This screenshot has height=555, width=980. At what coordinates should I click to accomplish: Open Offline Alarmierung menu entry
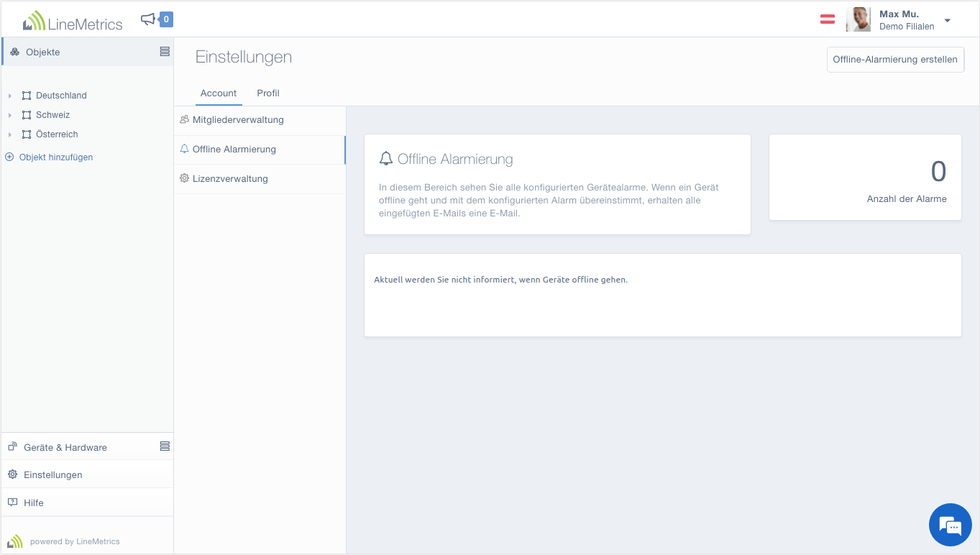(260, 150)
